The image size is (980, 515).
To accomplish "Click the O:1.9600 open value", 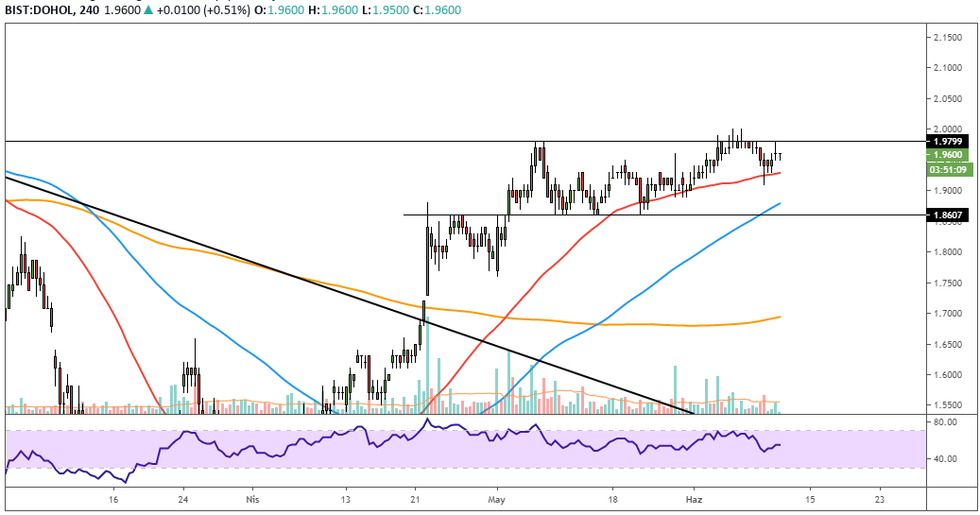I will [x=280, y=10].
